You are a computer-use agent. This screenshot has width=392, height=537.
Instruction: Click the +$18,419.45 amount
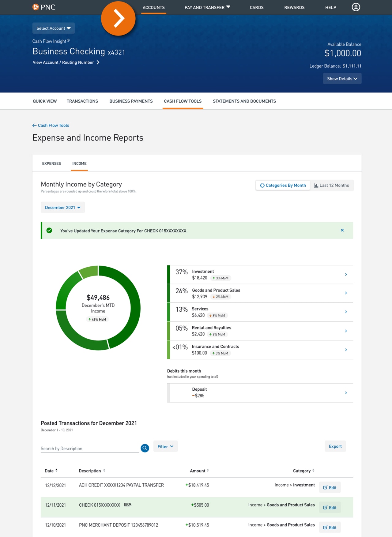[197, 485]
